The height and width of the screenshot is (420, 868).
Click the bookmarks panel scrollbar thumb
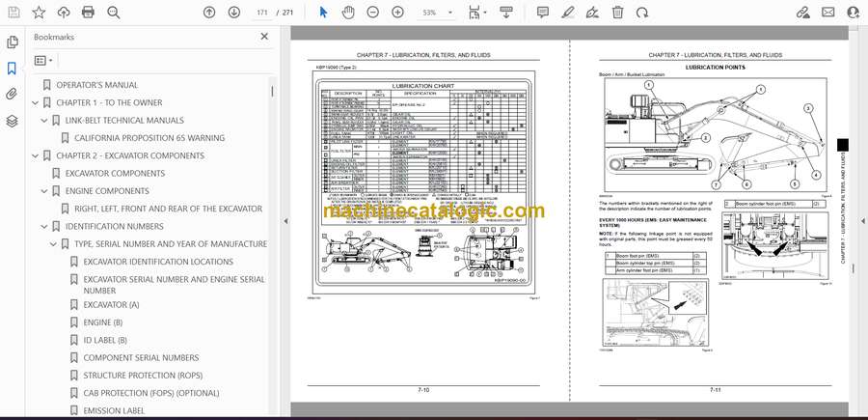pos(272,92)
